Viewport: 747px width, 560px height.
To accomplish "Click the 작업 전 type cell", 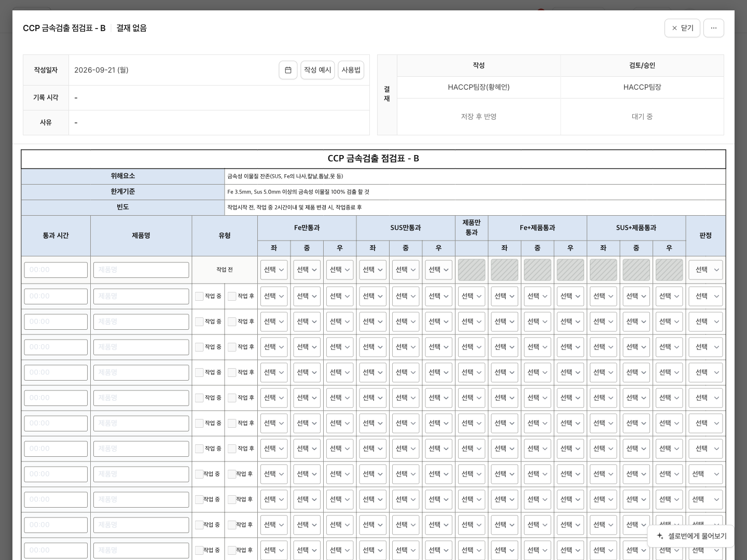I will [225, 270].
